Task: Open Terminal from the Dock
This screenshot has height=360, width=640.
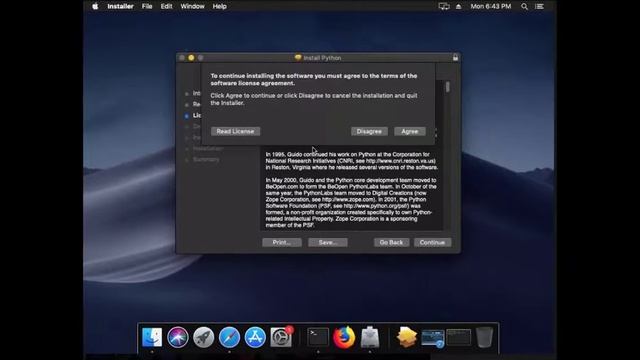Action: [x=318, y=337]
